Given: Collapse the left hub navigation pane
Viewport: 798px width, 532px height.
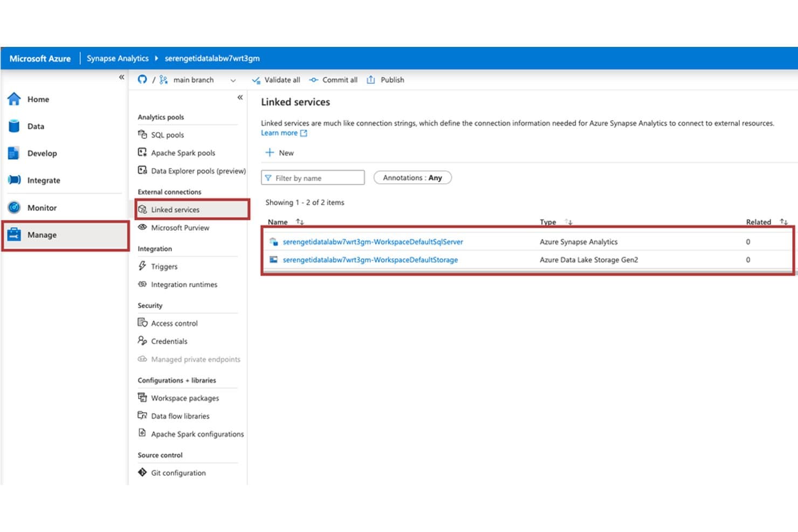Looking at the screenshot, I should pyautogui.click(x=121, y=77).
